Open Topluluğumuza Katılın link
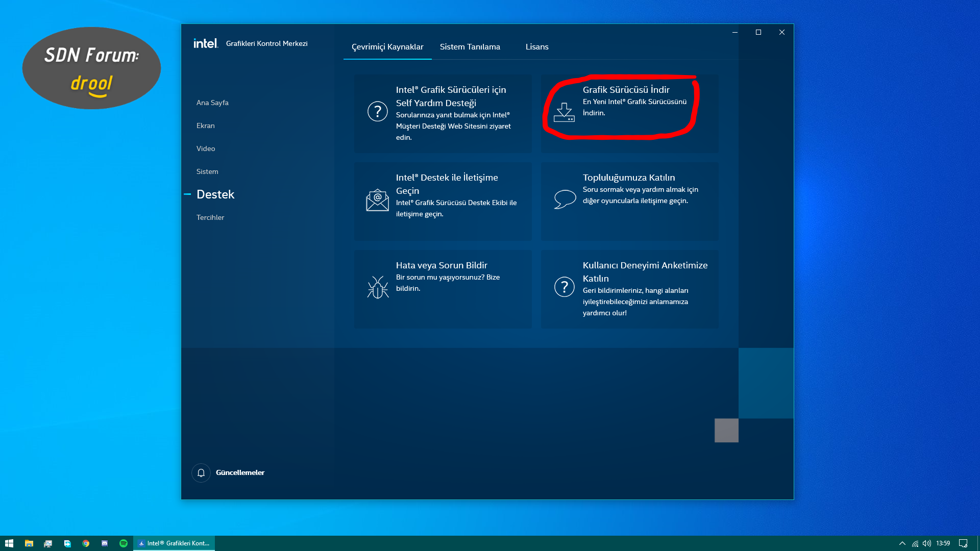 point(629,178)
